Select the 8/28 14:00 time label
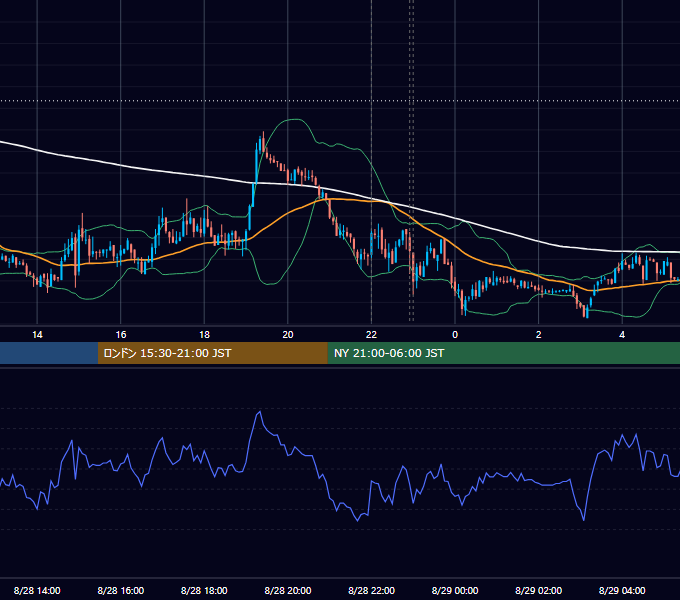The width and height of the screenshot is (680, 600). click(37, 590)
